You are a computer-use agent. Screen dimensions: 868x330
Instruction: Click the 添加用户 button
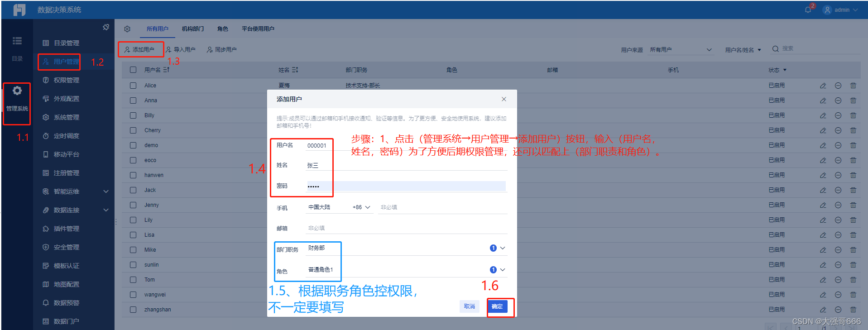point(139,50)
